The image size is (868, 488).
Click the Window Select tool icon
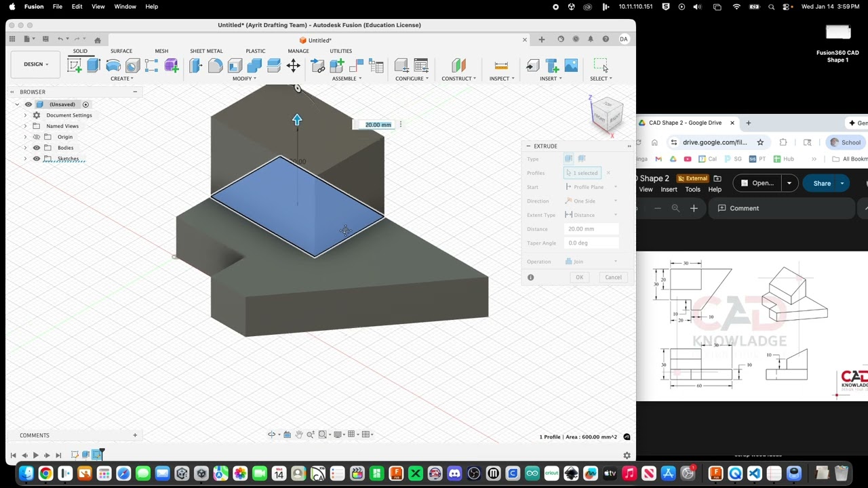tap(601, 65)
